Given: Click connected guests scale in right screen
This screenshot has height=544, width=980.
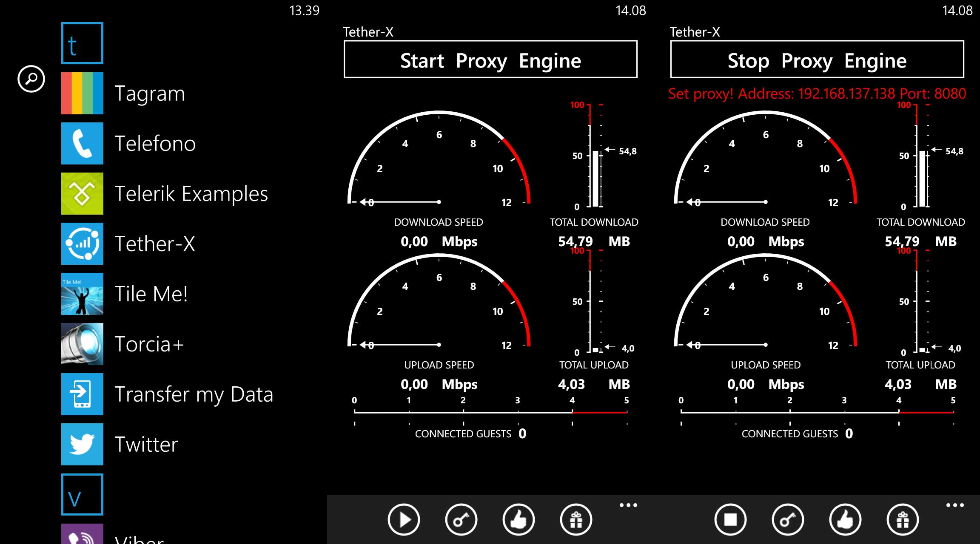Looking at the screenshot, I should (817, 411).
